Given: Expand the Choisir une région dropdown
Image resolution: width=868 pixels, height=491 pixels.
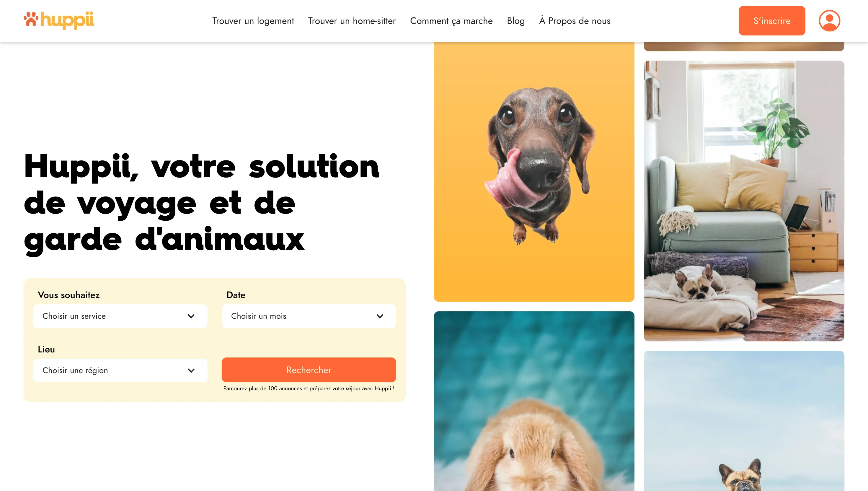Looking at the screenshot, I should point(120,370).
